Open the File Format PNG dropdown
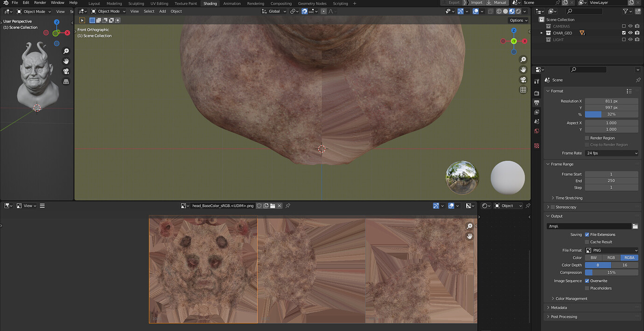Viewport: 644px width, 331px height. pyautogui.click(x=612, y=250)
